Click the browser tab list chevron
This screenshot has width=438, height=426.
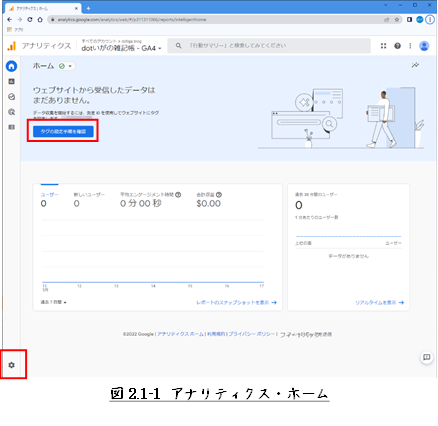pos(386,5)
